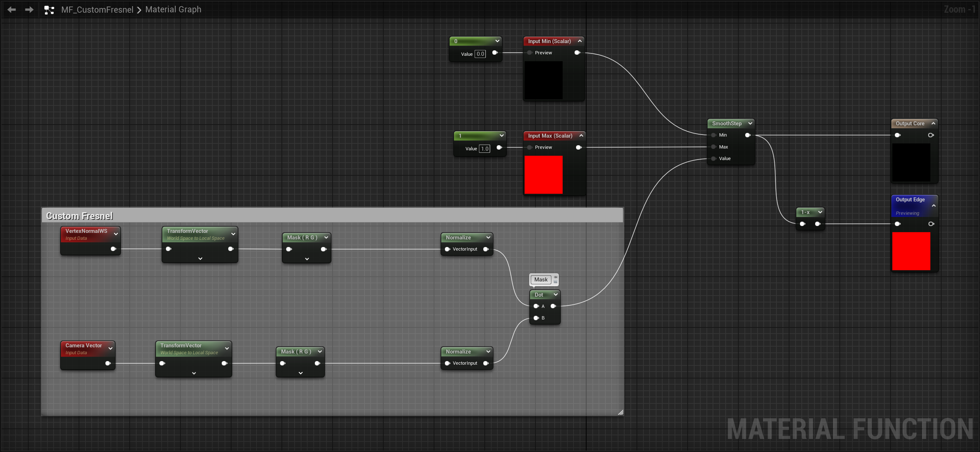Image resolution: width=980 pixels, height=452 pixels.
Task: Select the Custom Fresnel comment title
Action: coord(79,216)
